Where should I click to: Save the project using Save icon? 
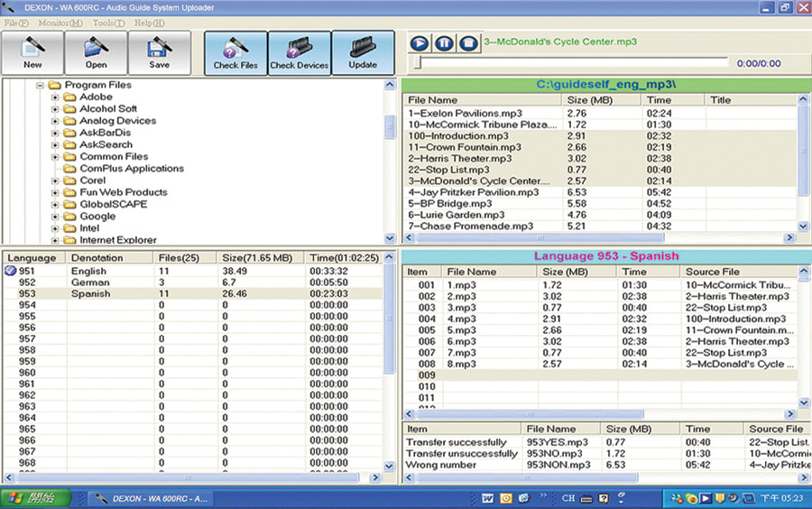click(x=160, y=52)
